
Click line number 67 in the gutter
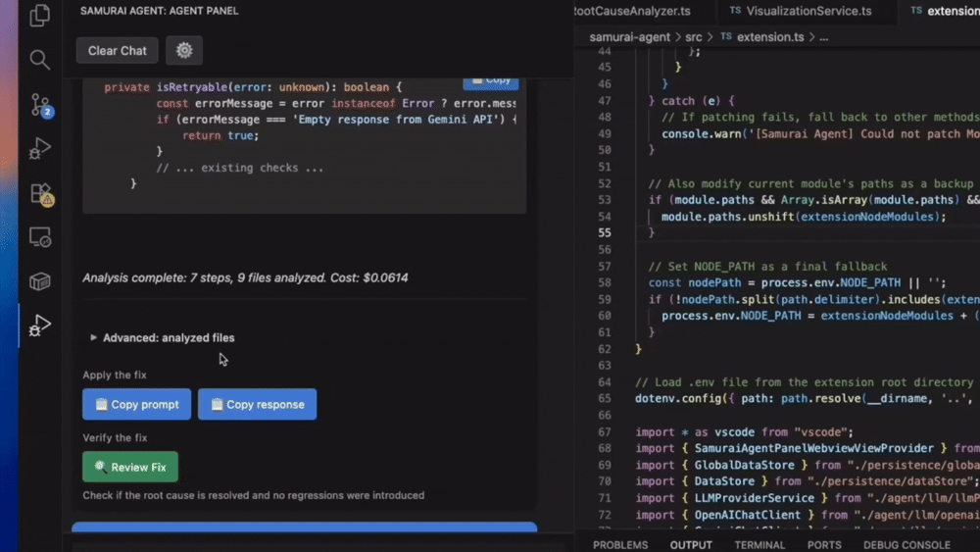[x=604, y=432]
